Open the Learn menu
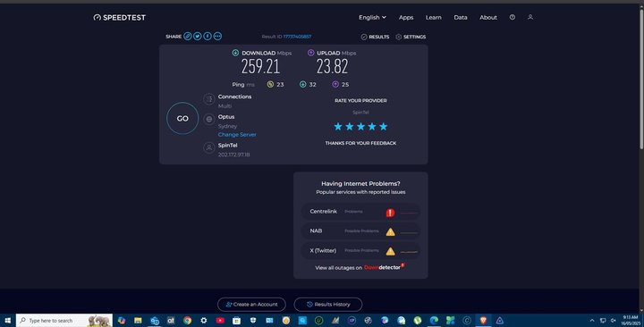The height and width of the screenshot is (327, 644). coord(433,17)
